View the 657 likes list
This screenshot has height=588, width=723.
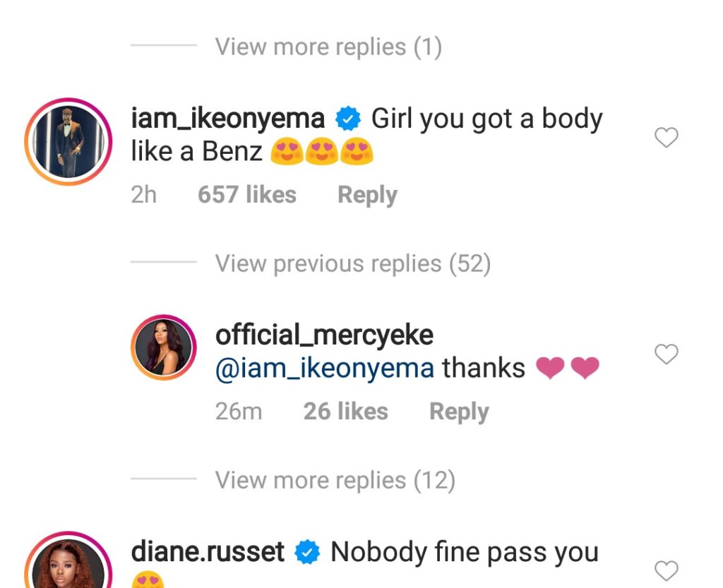[x=246, y=195]
